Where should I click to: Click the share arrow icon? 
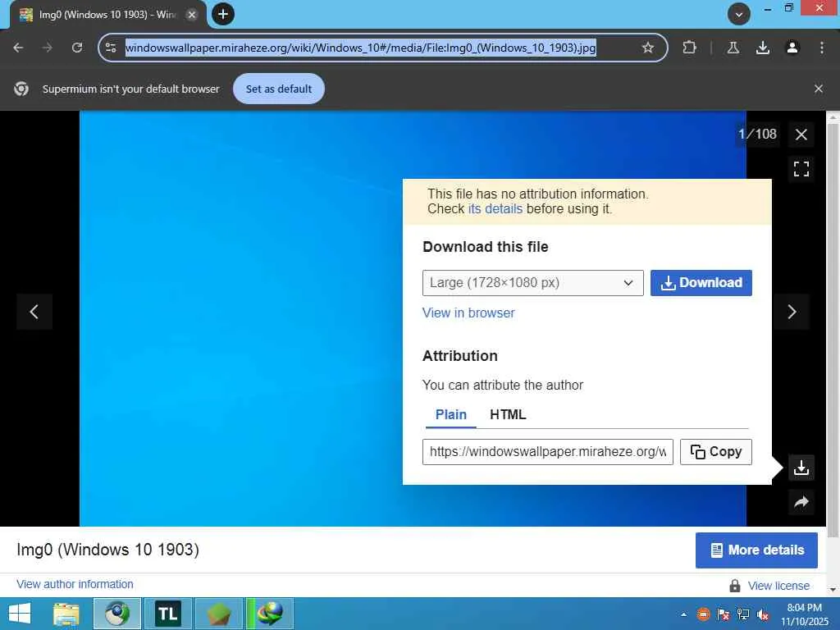(x=801, y=502)
